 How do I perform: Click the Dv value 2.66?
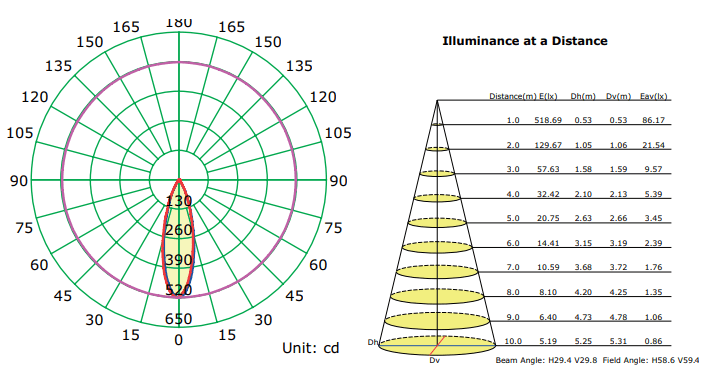[x=618, y=218]
